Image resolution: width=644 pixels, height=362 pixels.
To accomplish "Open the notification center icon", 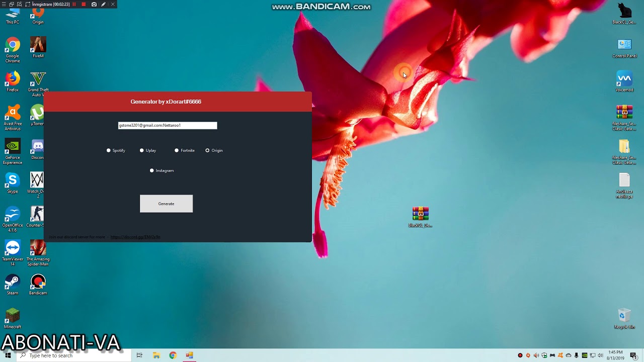I will click(x=633, y=355).
